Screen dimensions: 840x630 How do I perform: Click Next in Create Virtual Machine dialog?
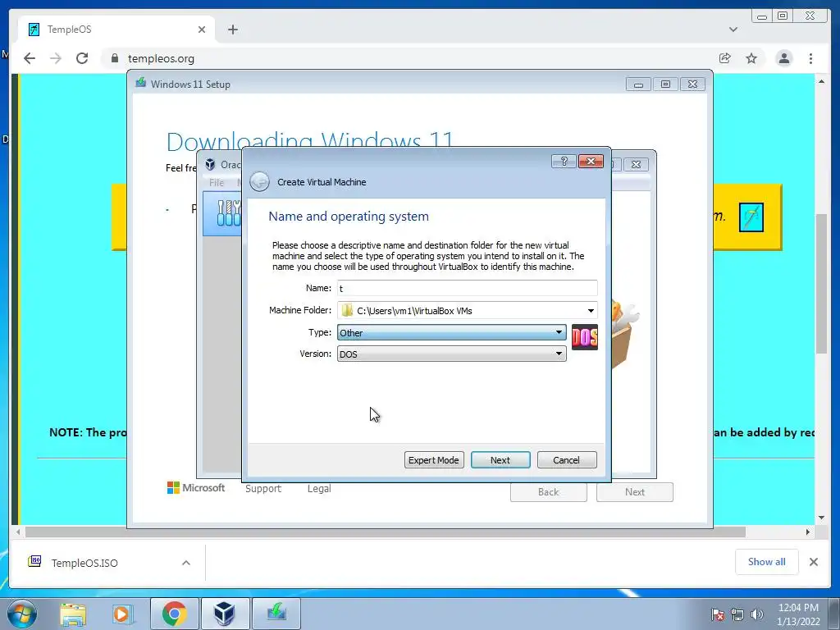pyautogui.click(x=500, y=460)
